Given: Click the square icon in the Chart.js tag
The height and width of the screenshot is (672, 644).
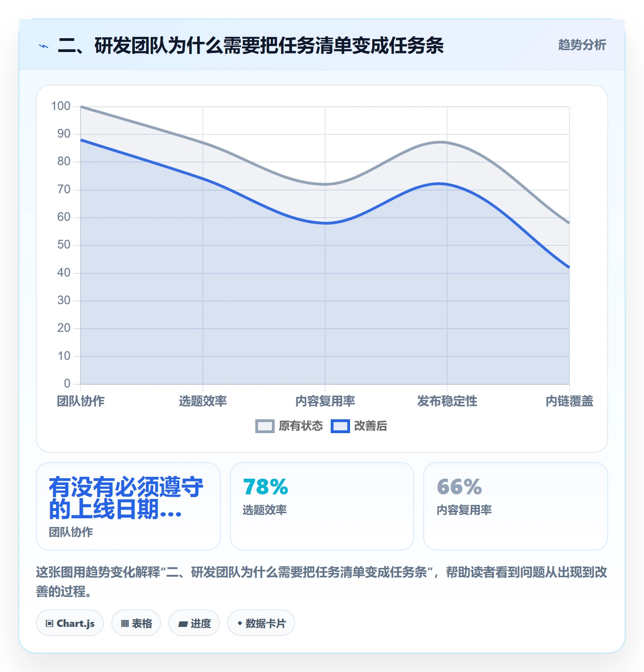Looking at the screenshot, I should coord(50,624).
